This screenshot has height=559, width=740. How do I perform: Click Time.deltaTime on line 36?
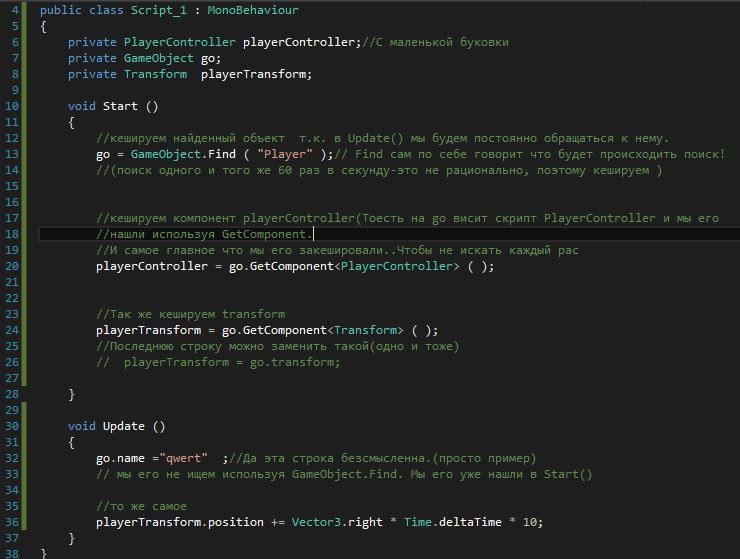tap(453, 522)
